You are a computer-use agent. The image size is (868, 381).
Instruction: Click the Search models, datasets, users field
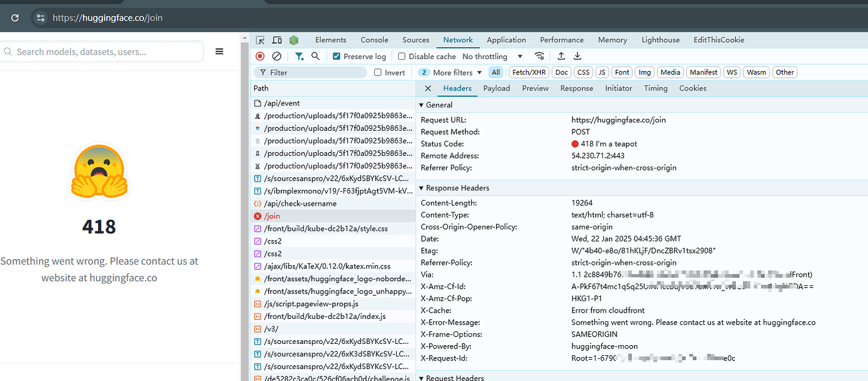101,52
